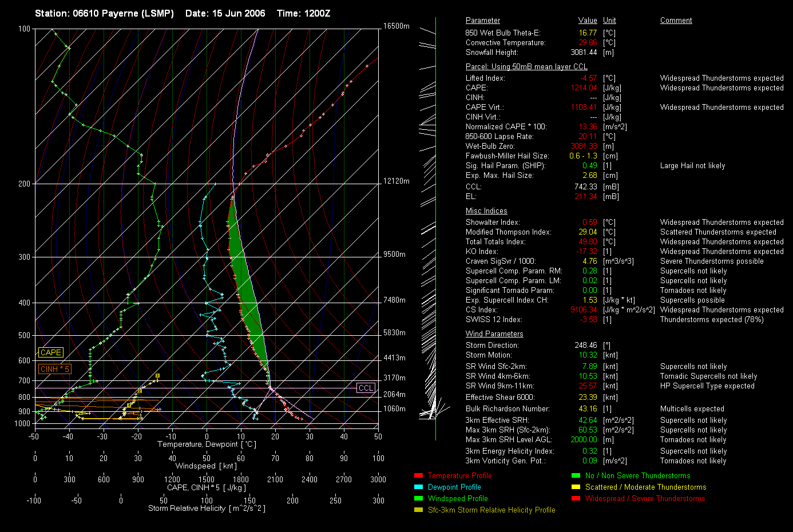Screen dimensions: 793x532
Task: Click the orange CINH * 5 label box
Action: [x=54, y=369]
